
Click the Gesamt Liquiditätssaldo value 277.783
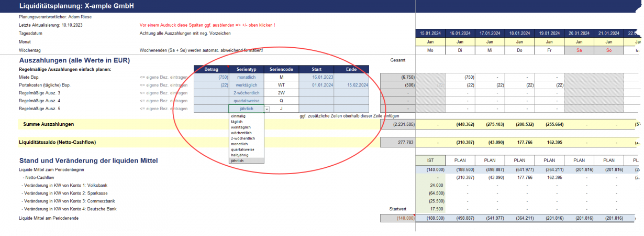[397, 142]
